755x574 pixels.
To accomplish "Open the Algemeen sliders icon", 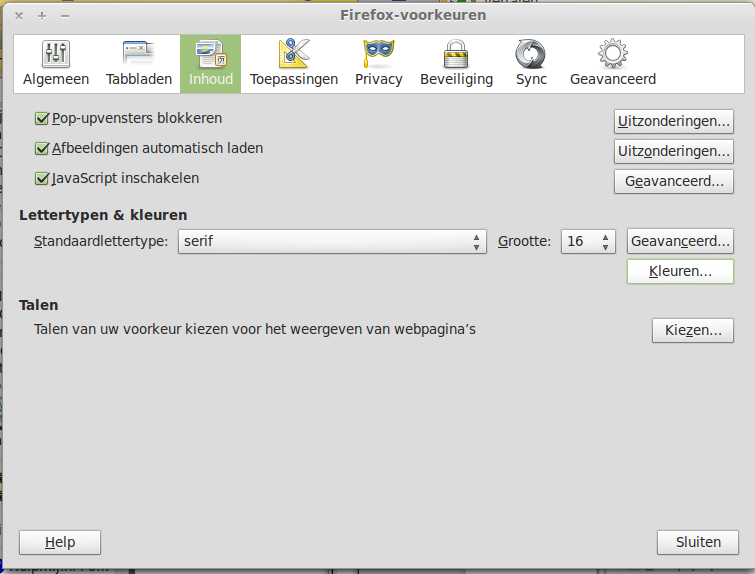I will tap(56, 53).
